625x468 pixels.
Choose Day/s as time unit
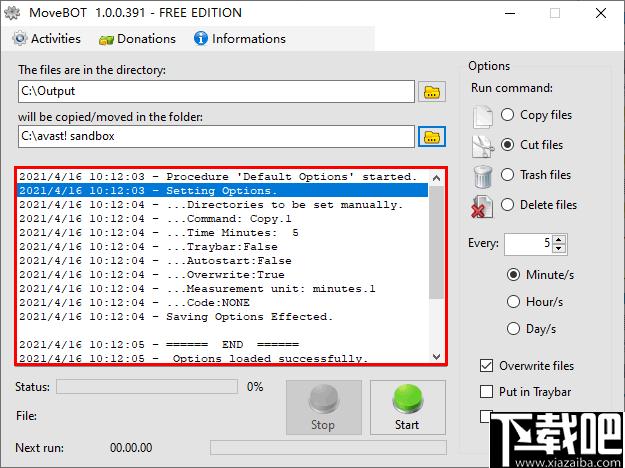pos(513,329)
